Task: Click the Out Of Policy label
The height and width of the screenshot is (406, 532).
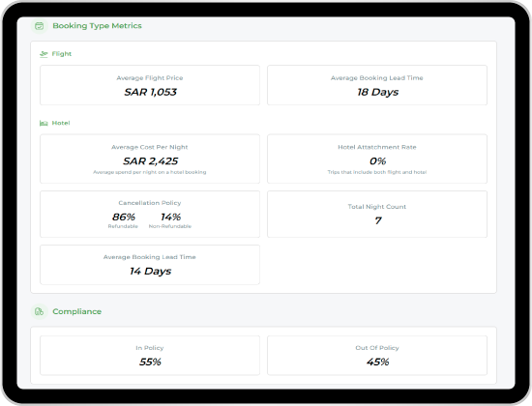Action: pos(377,348)
